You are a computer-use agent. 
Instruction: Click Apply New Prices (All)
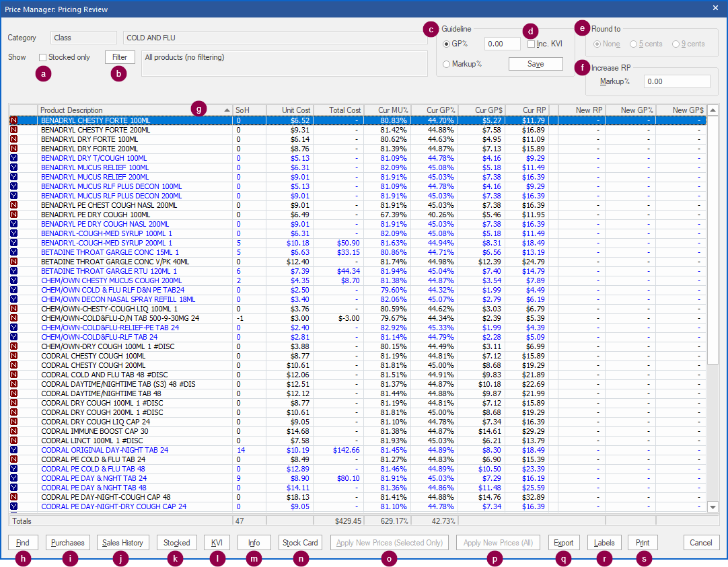[x=498, y=542]
